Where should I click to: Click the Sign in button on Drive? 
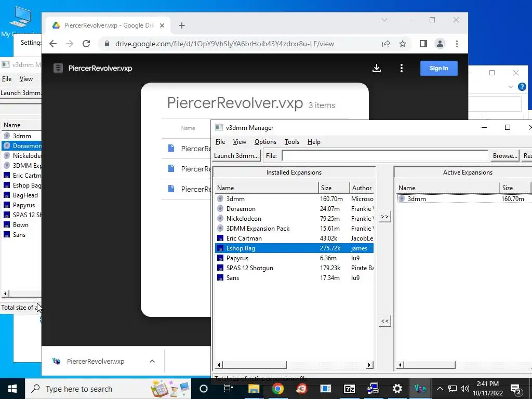coord(438,68)
